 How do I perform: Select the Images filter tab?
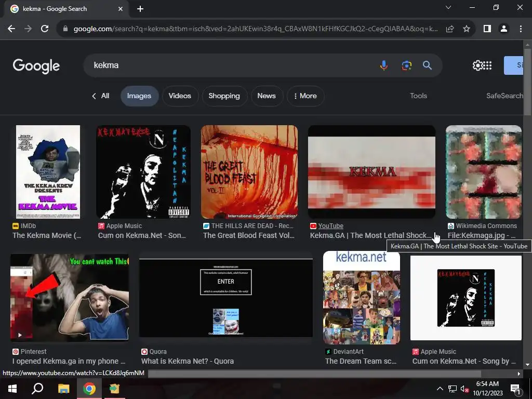pyautogui.click(x=139, y=96)
